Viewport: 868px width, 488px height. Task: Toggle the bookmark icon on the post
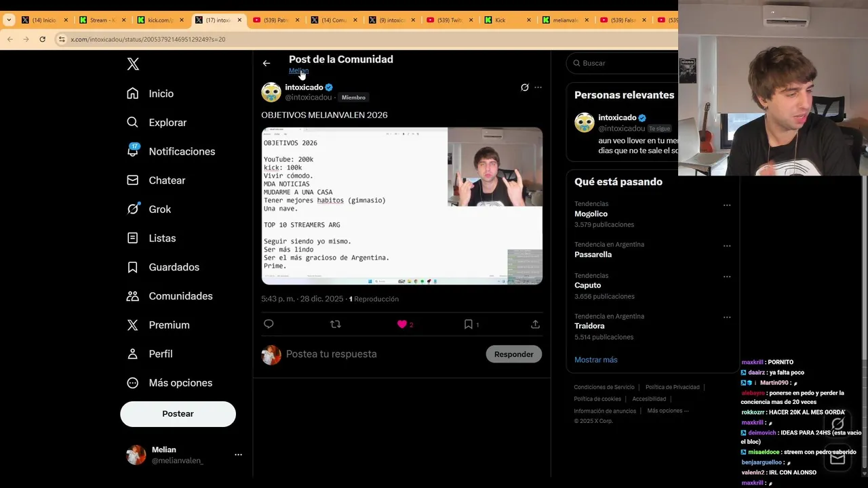click(468, 324)
